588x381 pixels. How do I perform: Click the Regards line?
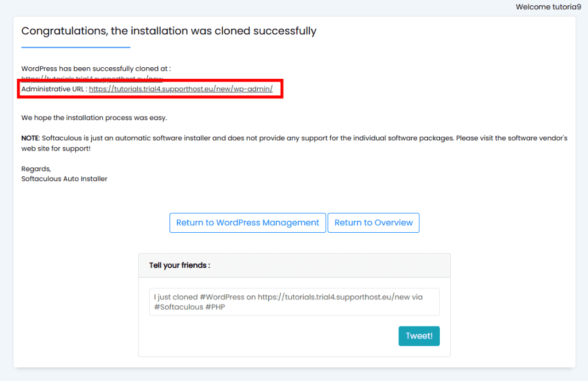[x=36, y=168]
